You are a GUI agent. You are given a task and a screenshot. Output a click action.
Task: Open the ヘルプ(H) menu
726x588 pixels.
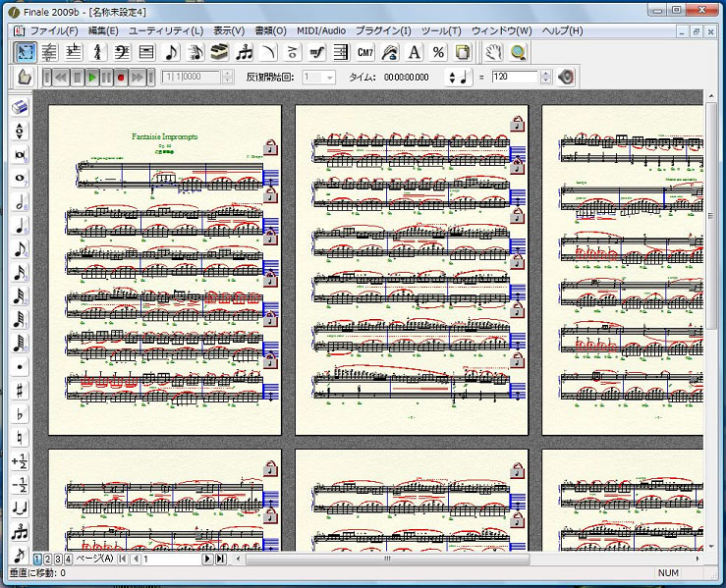[x=562, y=31]
